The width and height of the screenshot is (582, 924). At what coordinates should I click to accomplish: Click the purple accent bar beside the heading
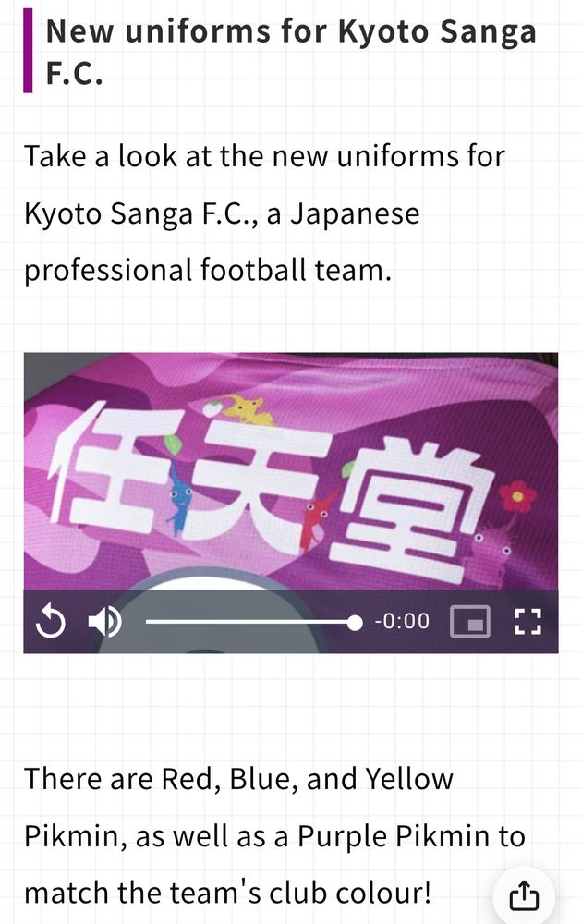coord(28,51)
